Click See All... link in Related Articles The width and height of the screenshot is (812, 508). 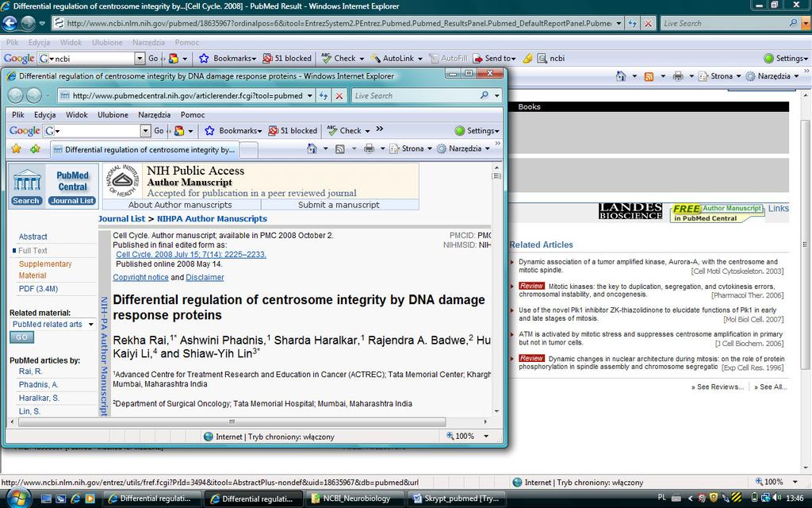click(771, 387)
